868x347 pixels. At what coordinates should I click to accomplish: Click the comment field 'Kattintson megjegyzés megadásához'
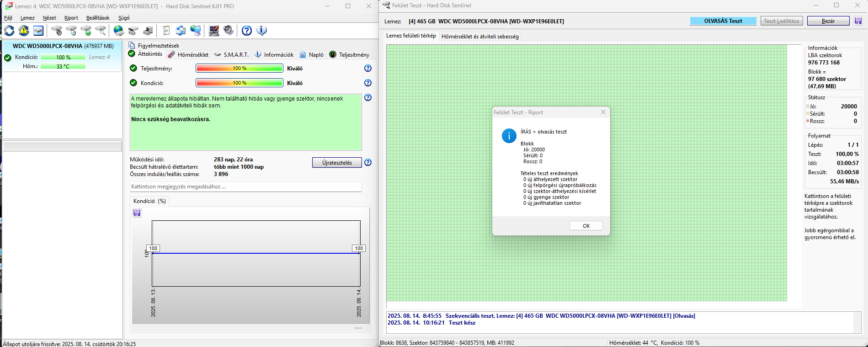(245, 187)
